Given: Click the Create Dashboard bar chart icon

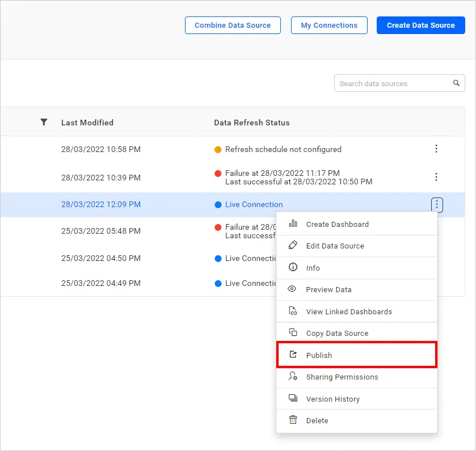Looking at the screenshot, I should point(293,224).
